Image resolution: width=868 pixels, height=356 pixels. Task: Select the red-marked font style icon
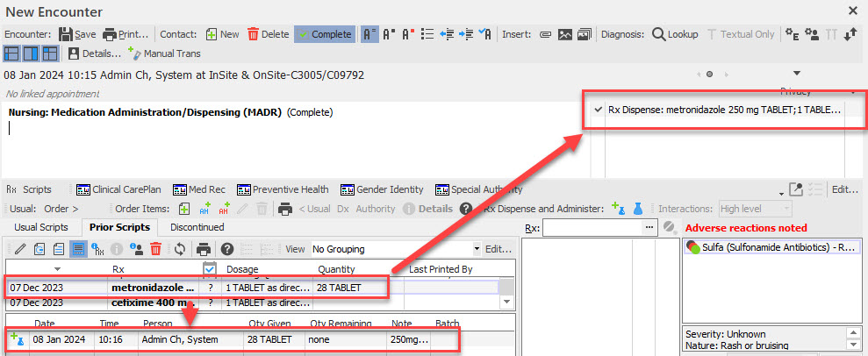click(408, 34)
